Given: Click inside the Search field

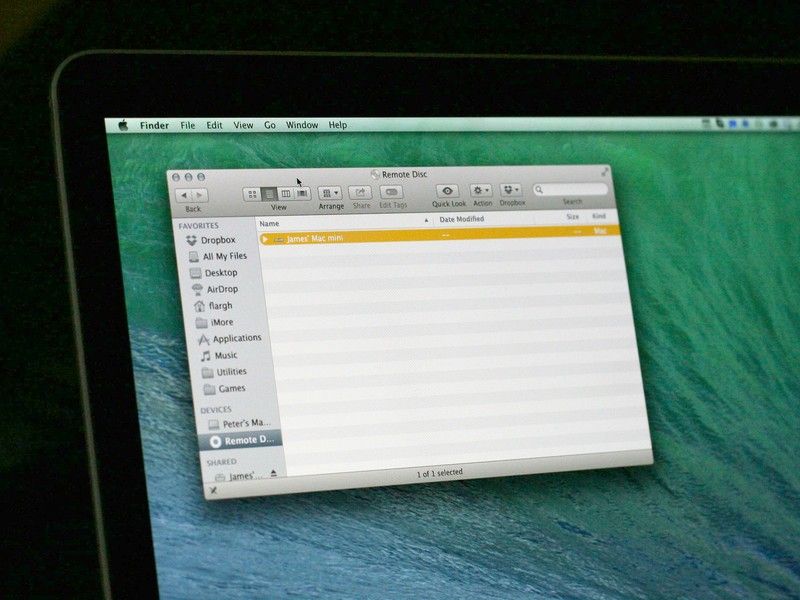Looking at the screenshot, I should point(572,189).
